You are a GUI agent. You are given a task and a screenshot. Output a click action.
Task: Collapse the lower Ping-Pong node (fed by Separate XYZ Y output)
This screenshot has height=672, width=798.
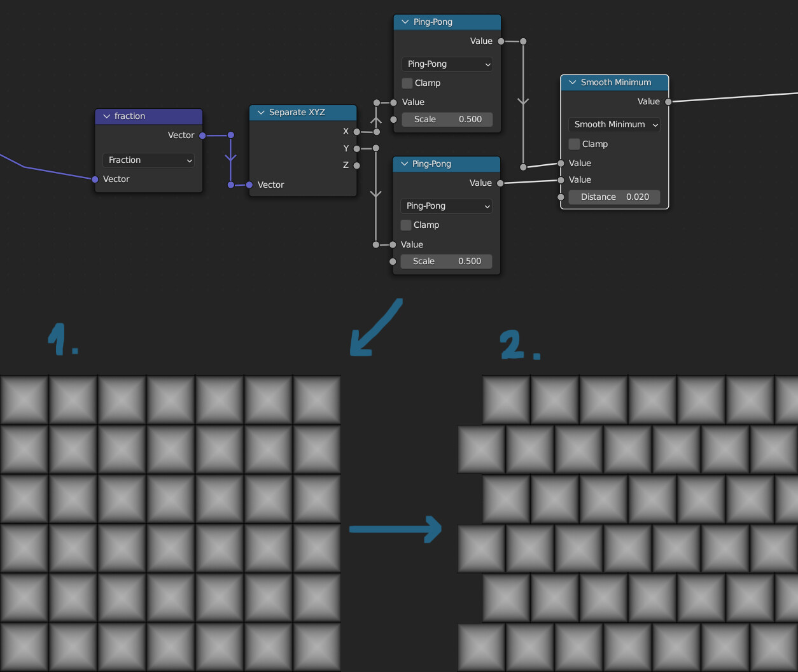(404, 164)
